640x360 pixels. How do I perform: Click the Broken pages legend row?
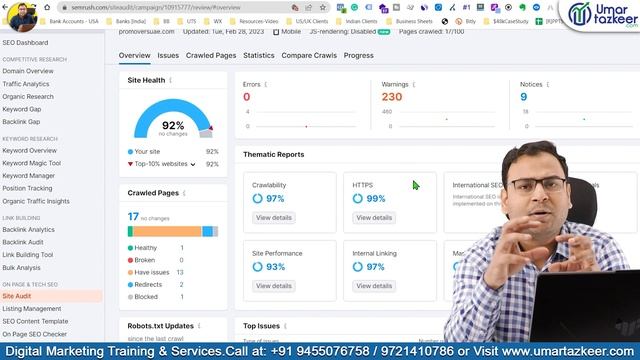[x=156, y=260]
